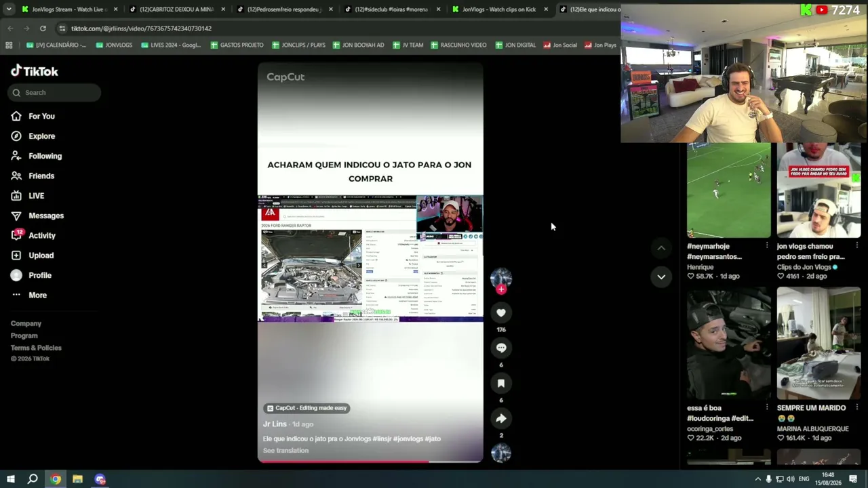The height and width of the screenshot is (488, 868).
Task: Open the Chrome apps grid icon
Action: pos(9,45)
